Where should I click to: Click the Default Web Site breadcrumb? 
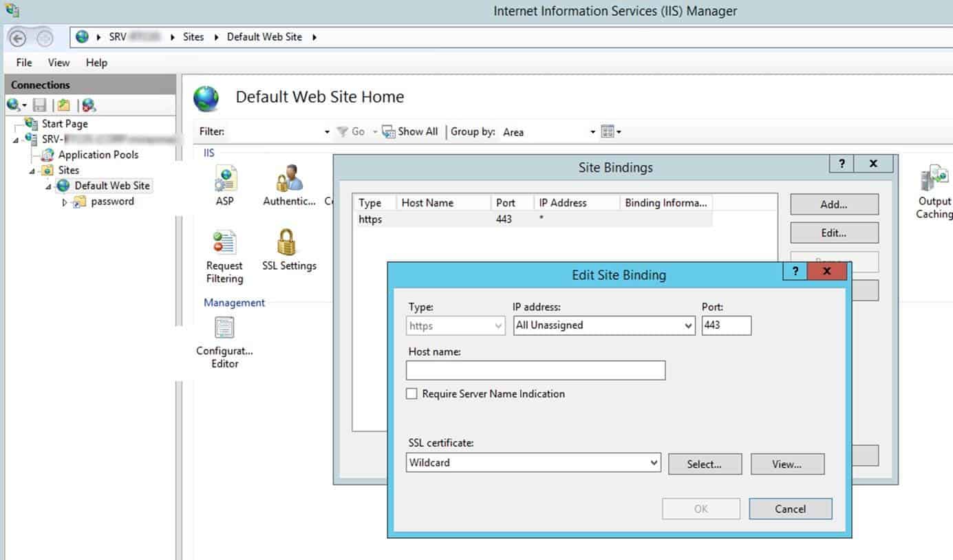pyautogui.click(x=264, y=37)
